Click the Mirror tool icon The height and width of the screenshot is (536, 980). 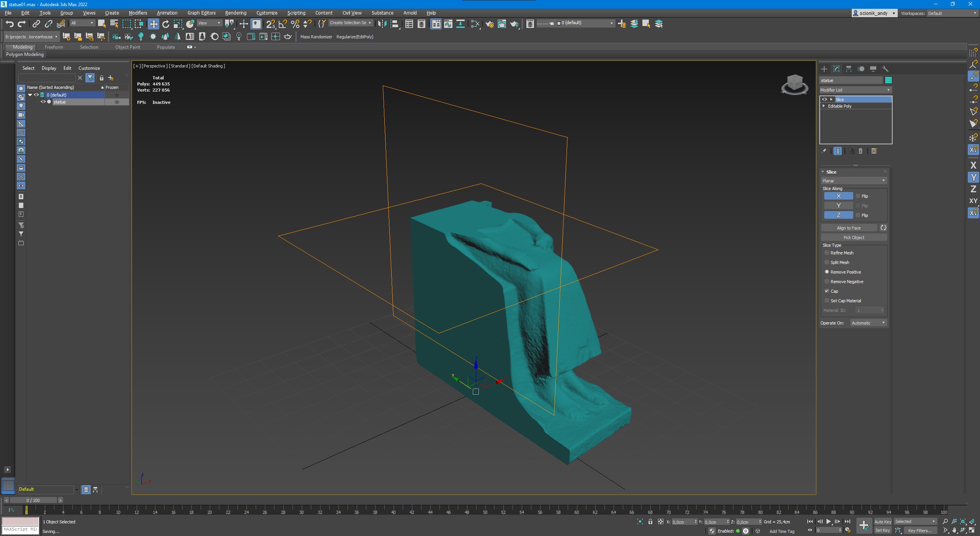[x=382, y=24]
